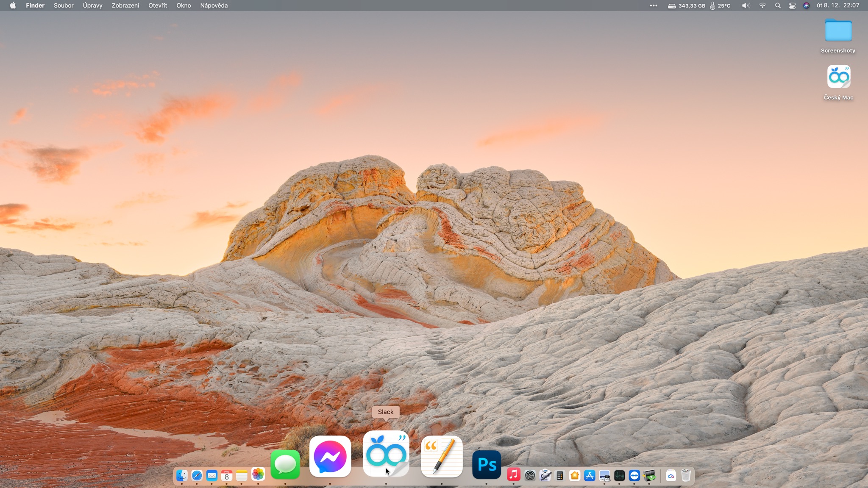The width and height of the screenshot is (868, 488).
Task: Open the Zobrazení menu
Action: tap(125, 6)
